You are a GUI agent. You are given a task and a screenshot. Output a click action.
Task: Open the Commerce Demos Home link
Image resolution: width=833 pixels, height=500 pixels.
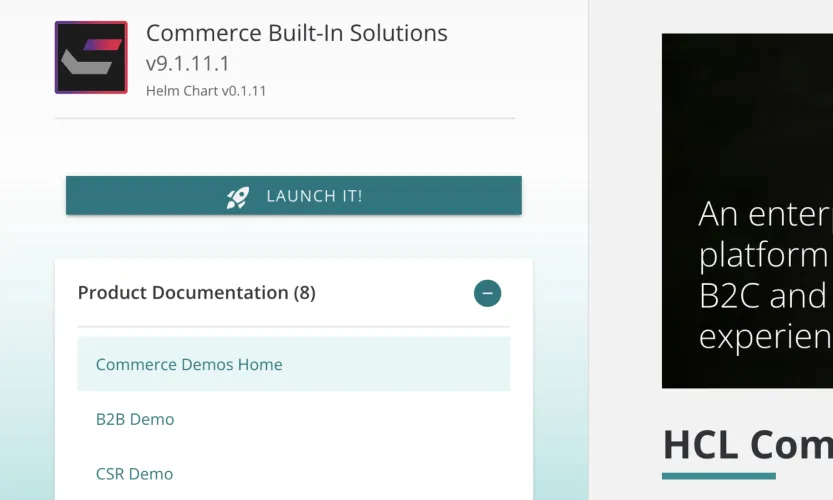point(189,365)
